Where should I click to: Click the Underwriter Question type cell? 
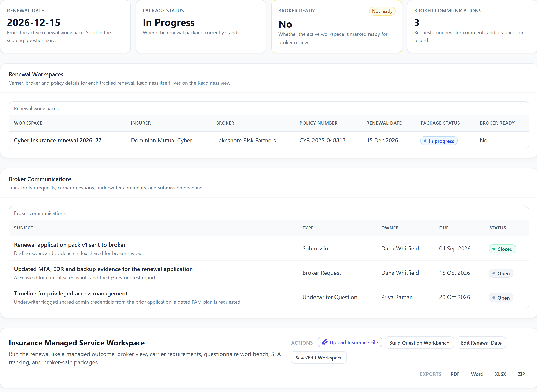point(330,297)
